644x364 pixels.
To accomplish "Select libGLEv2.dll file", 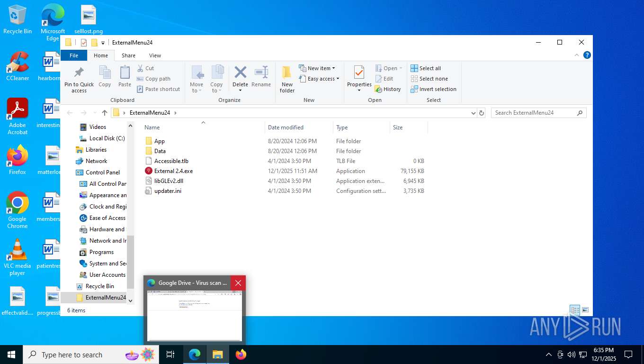I will pos(169,181).
